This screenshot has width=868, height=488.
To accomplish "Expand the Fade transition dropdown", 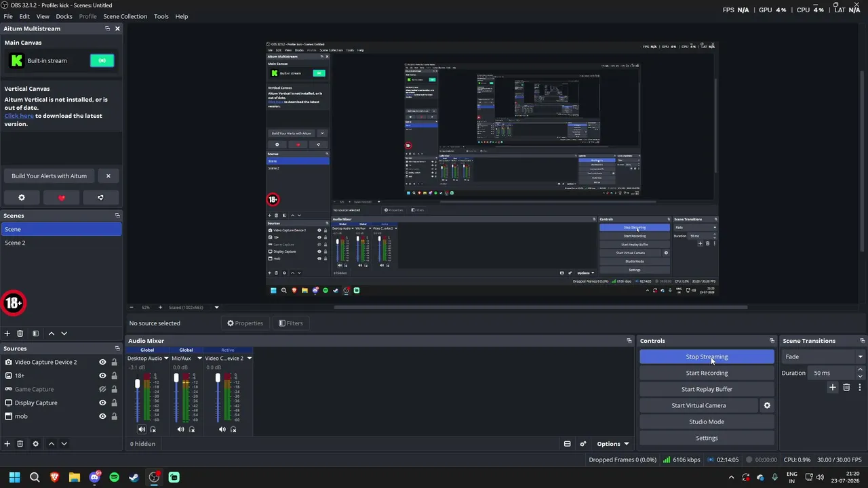I will click(824, 357).
